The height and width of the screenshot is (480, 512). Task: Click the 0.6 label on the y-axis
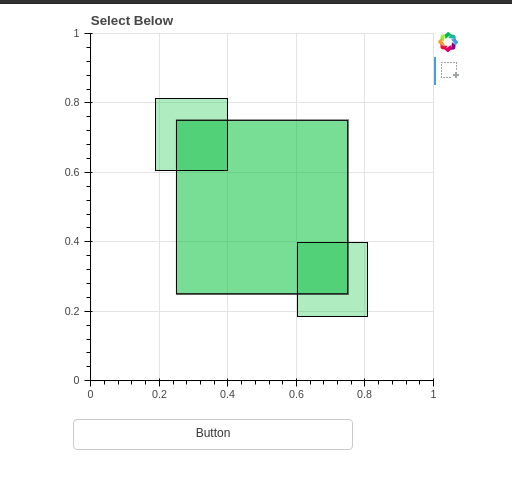[72, 172]
